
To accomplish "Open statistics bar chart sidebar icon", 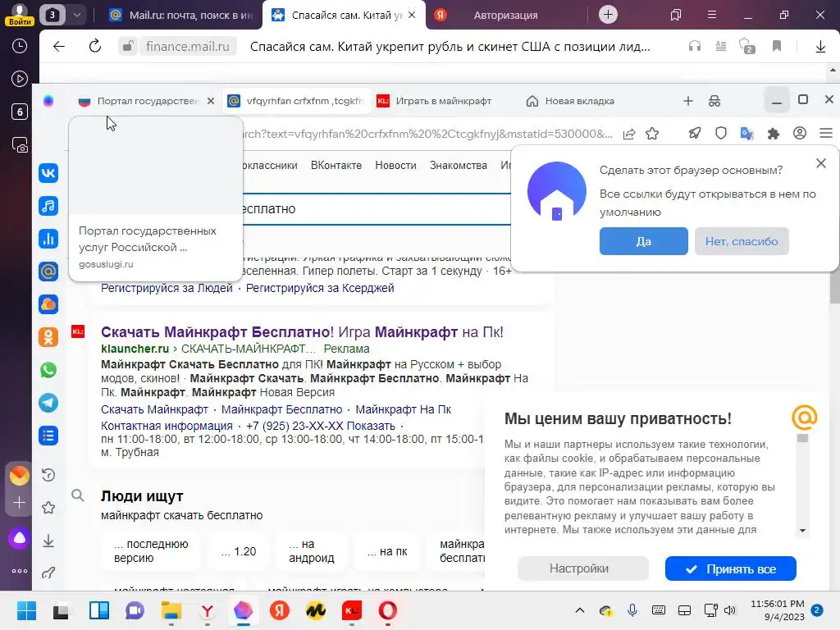I will tap(48, 239).
